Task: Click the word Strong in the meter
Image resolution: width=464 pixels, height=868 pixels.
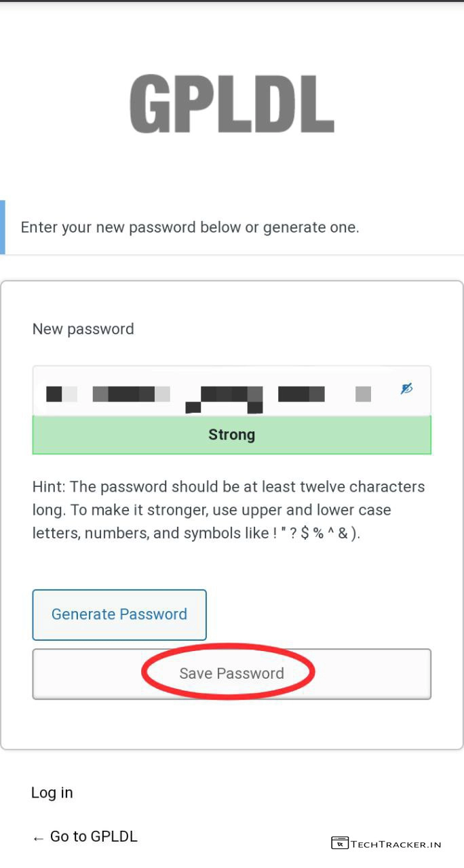Action: (x=231, y=435)
